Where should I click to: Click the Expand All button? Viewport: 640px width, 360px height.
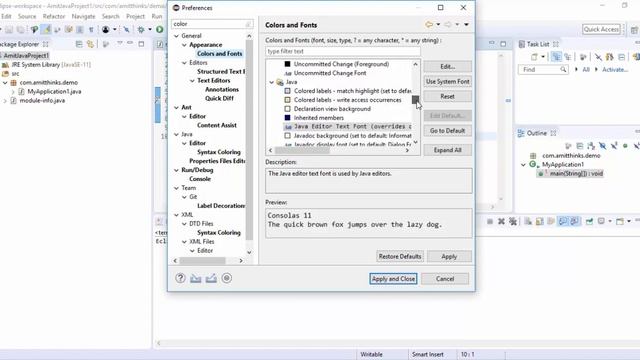(x=447, y=150)
